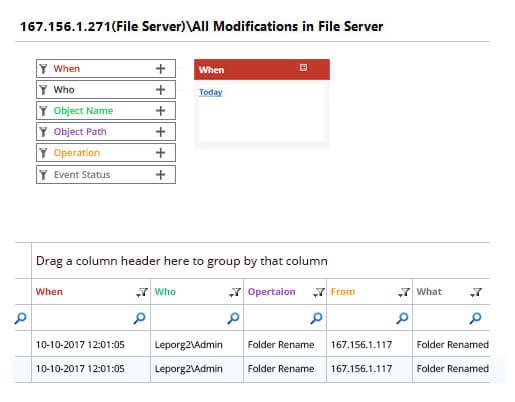Open filter icon for From column

point(404,292)
